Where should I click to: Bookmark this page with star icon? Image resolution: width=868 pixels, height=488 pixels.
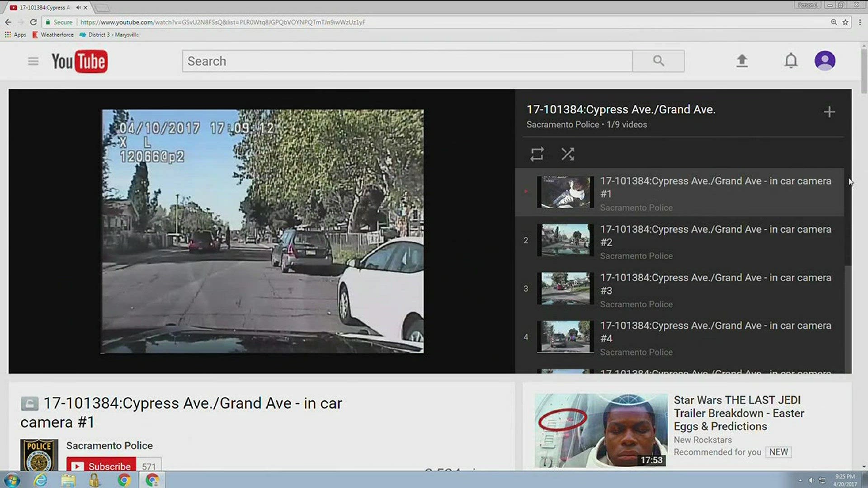pos(845,22)
